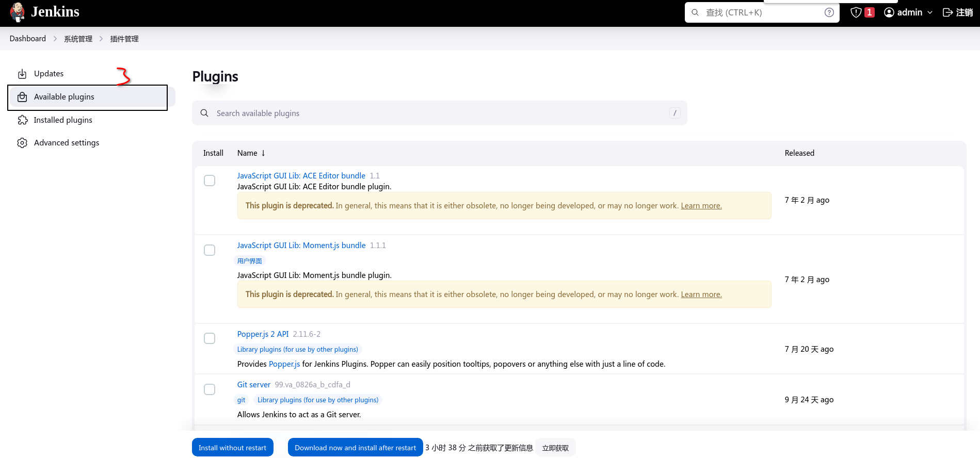Image resolution: width=980 pixels, height=458 pixels.
Task: Filter by Git server Library plugins tag
Action: point(318,400)
